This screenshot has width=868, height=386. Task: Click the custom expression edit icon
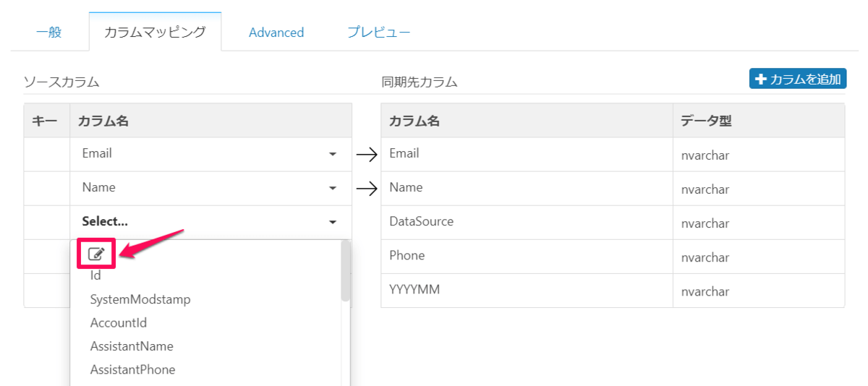click(96, 254)
